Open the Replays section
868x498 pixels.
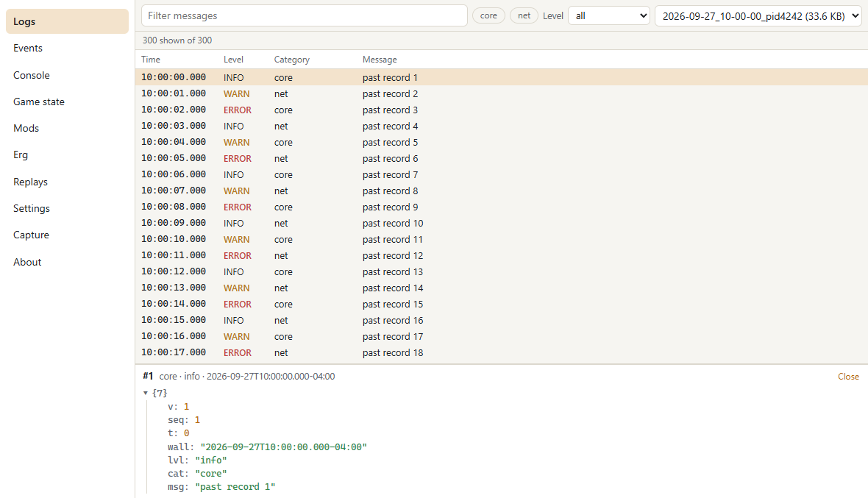[x=67, y=182]
